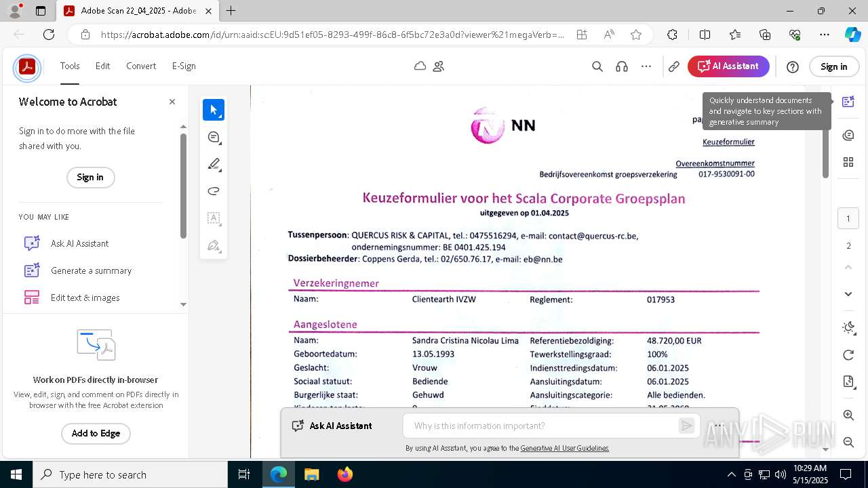Open browser extensions puzzle icon

[x=672, y=35]
